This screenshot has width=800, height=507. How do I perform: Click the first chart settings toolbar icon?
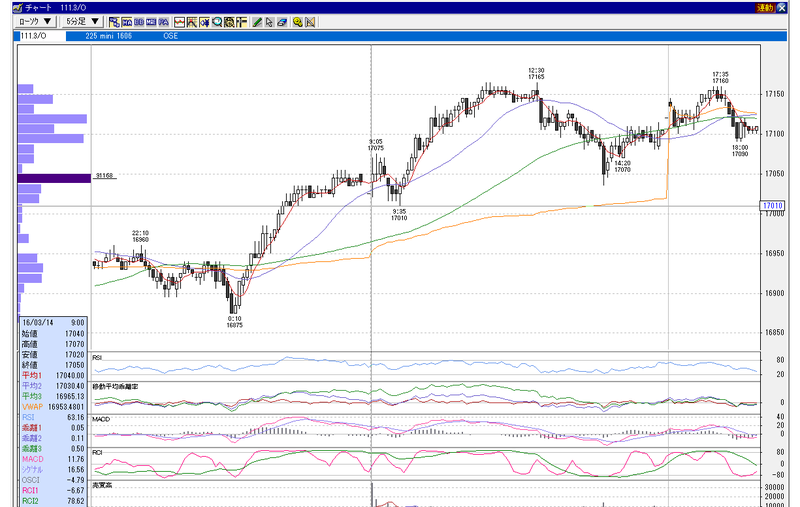click(114, 22)
